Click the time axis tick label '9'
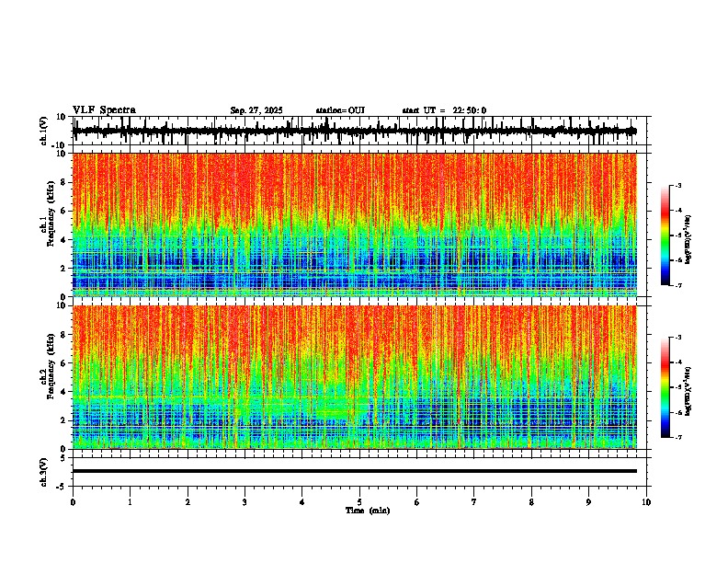This screenshot has height=563, width=728. [x=588, y=502]
